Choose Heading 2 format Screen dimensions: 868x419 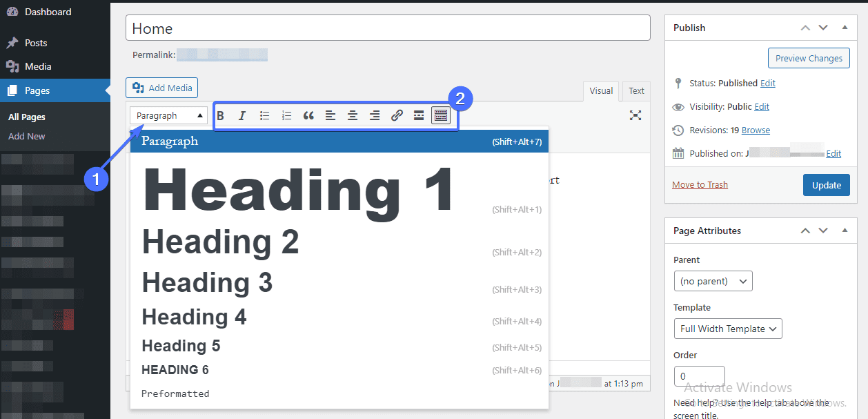(339, 242)
